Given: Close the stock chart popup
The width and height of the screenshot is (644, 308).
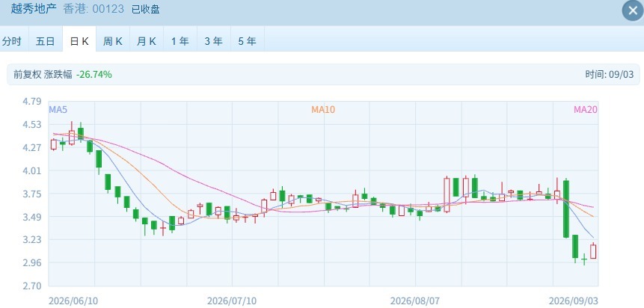Looking at the screenshot, I should coord(633,10).
